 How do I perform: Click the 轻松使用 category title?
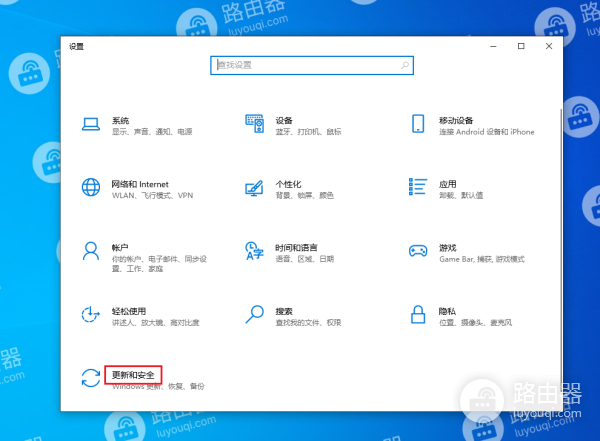click(x=129, y=311)
